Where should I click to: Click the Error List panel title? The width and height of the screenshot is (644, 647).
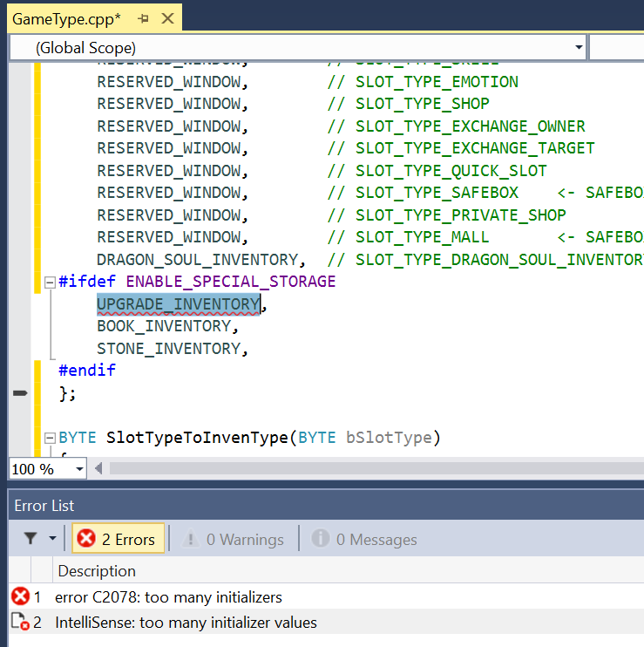tap(44, 506)
